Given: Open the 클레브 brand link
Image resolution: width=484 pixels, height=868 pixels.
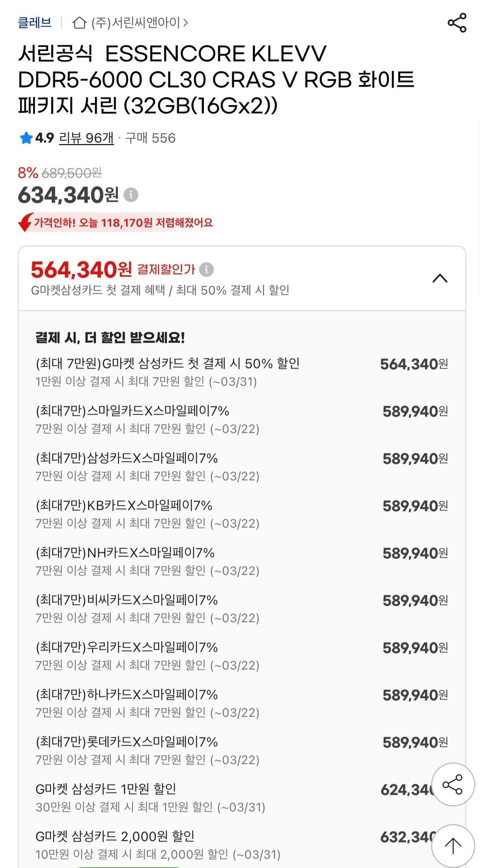Looking at the screenshot, I should tap(34, 23).
